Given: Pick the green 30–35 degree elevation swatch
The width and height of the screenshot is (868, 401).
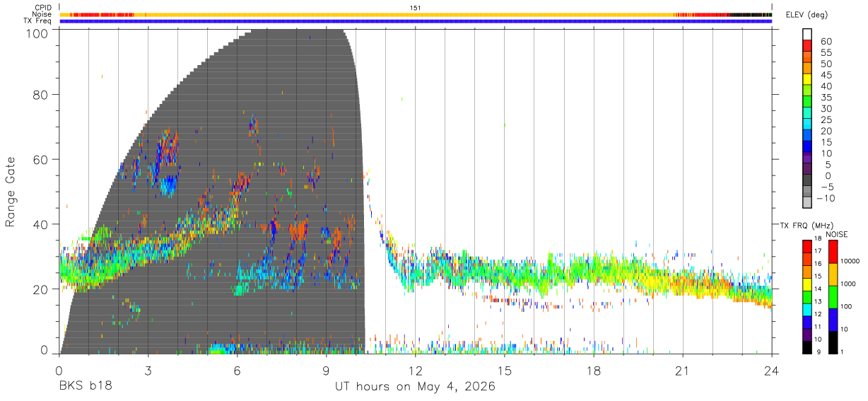Looking at the screenshot, I should [807, 102].
